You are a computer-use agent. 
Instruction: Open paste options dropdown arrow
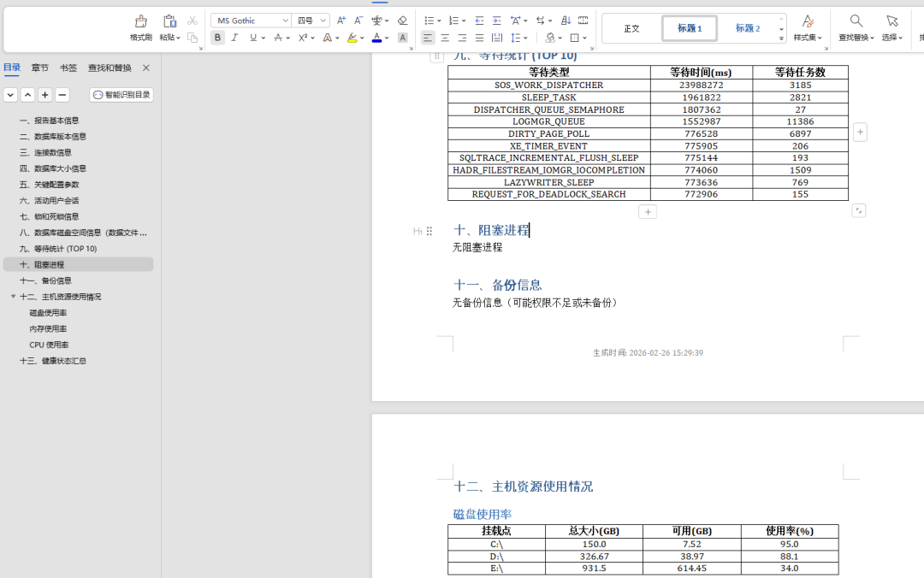(178, 38)
